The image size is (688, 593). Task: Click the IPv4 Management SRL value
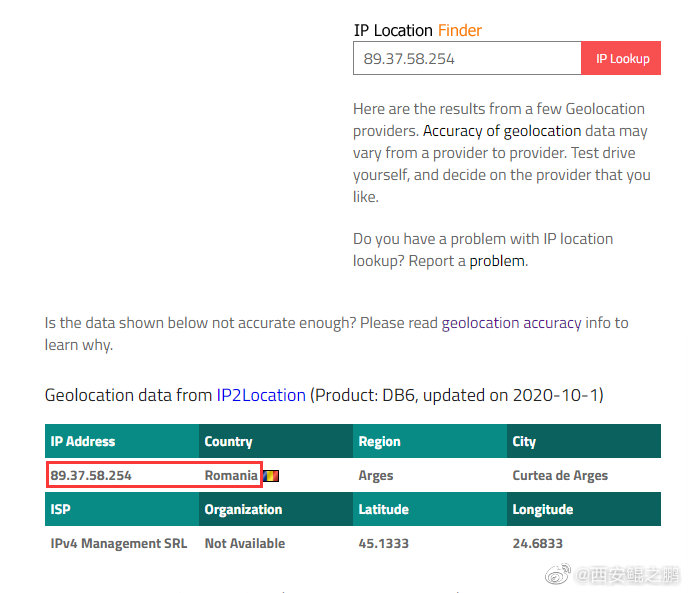(x=118, y=543)
